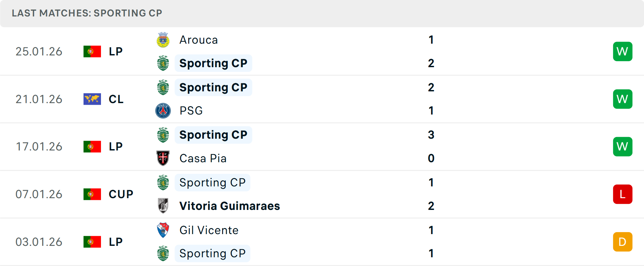Select the red L badge for the cup loss
The image size is (644, 266).
623,194
